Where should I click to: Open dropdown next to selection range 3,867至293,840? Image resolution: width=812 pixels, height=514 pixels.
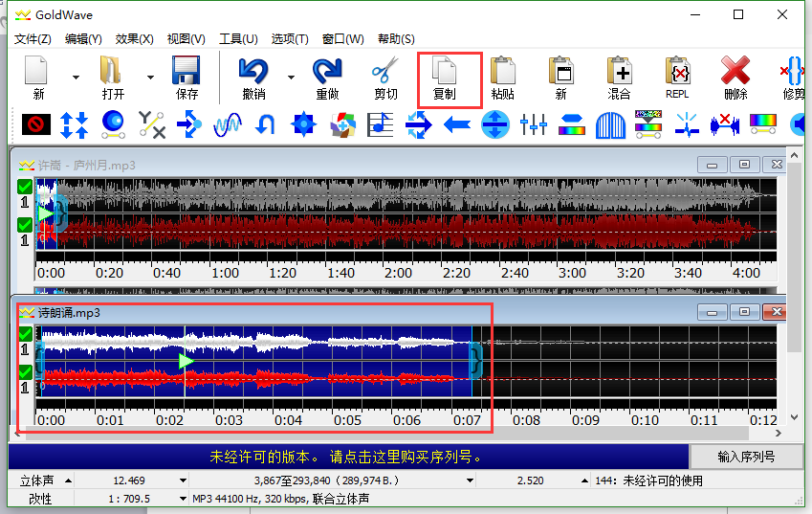(x=470, y=480)
